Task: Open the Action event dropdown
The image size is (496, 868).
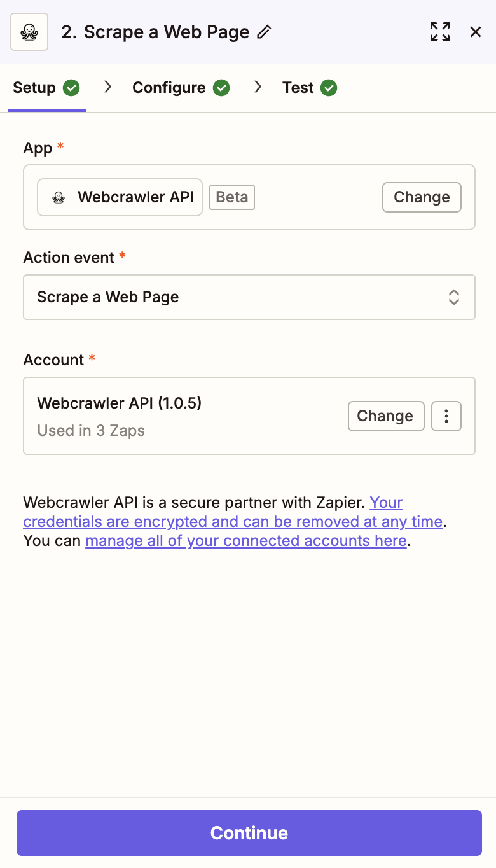Action: coord(249,297)
